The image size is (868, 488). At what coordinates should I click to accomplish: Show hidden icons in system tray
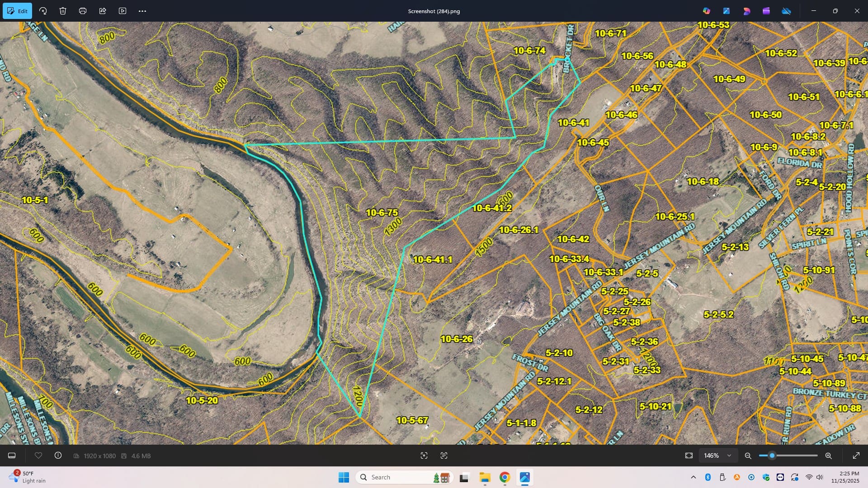[693, 477]
